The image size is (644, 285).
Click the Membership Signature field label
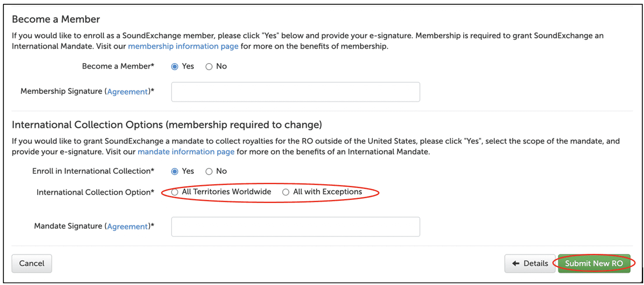coord(61,91)
